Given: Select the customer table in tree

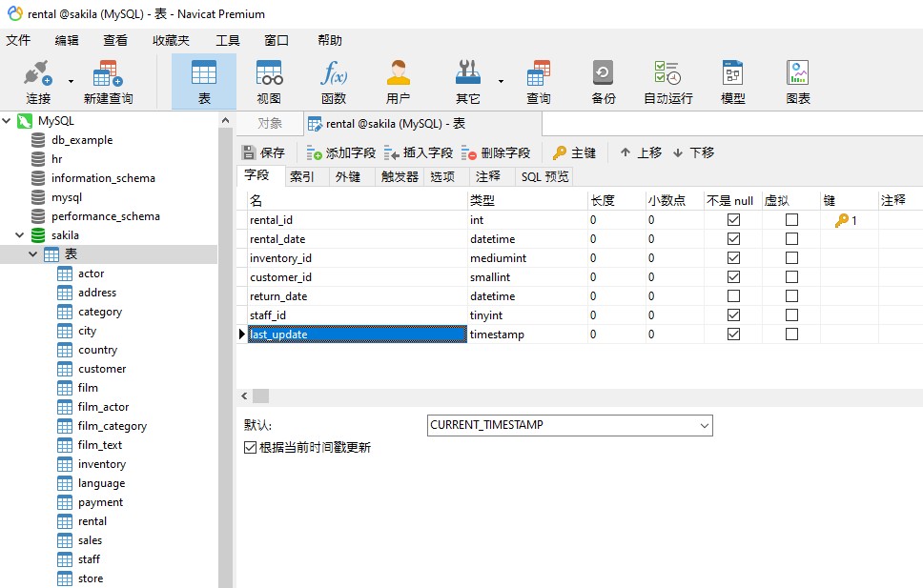Looking at the screenshot, I should 102,369.
